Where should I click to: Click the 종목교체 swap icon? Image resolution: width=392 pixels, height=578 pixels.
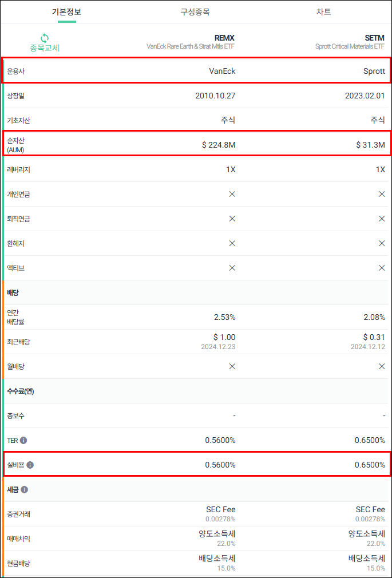click(44, 38)
